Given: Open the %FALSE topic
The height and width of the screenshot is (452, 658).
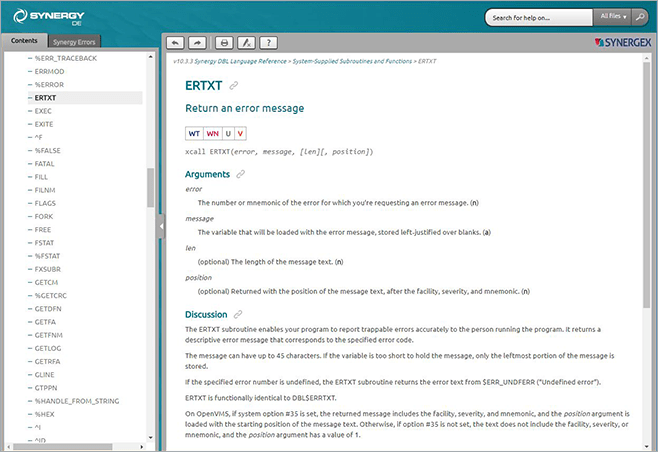Looking at the screenshot, I should (48, 150).
